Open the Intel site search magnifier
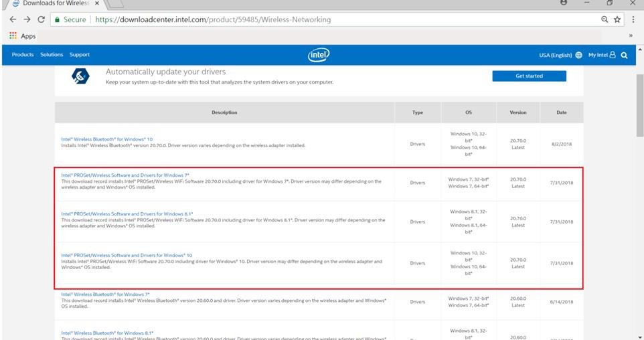Viewport: 644px width, 340px height. pos(625,55)
